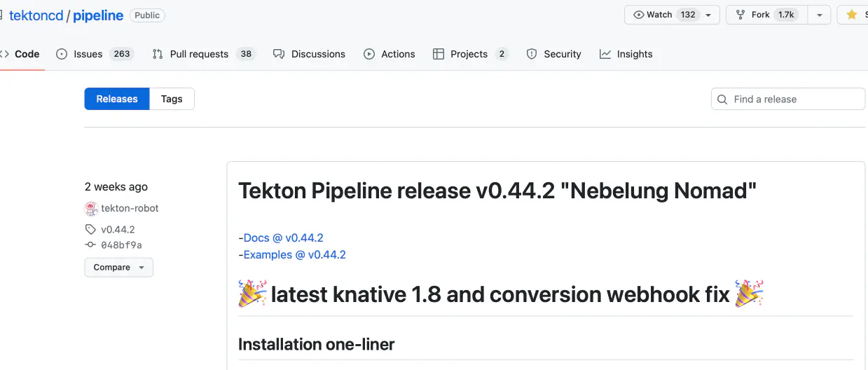
Task: Click the party popper emoji after fix
Action: click(749, 294)
